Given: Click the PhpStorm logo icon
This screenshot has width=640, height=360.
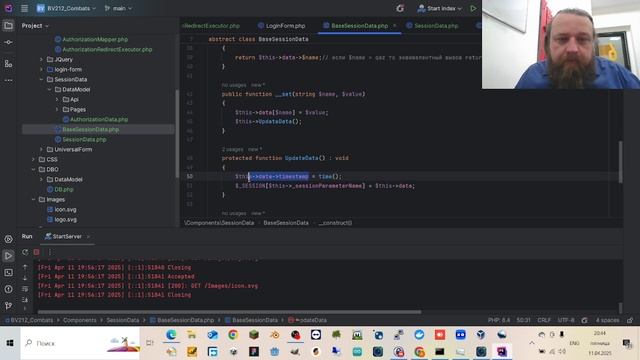Looking at the screenshot, I should pos(8,8).
